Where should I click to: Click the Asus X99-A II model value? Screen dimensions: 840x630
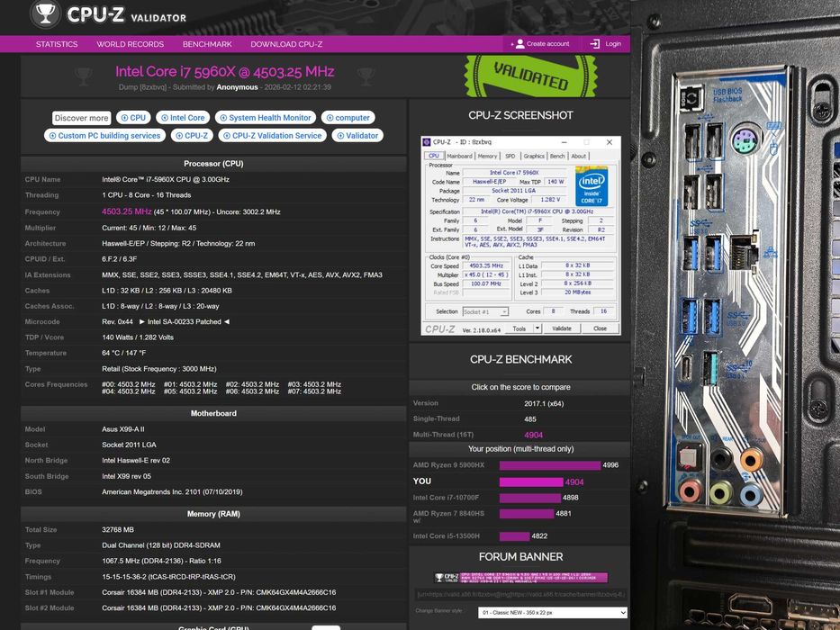click(123, 429)
